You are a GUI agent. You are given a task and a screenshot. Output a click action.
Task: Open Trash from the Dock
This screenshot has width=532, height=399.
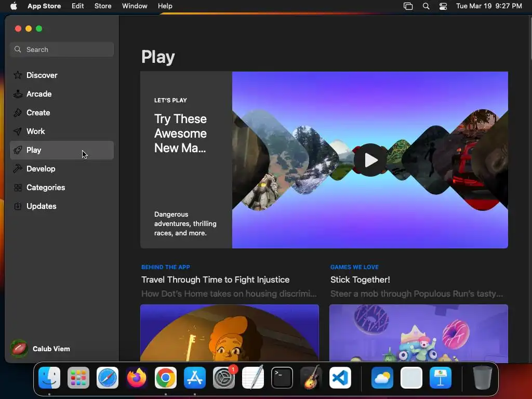(x=483, y=378)
